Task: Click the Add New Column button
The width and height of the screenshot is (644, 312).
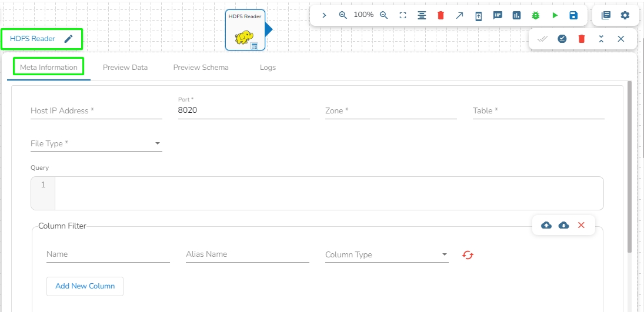Action: point(85,286)
